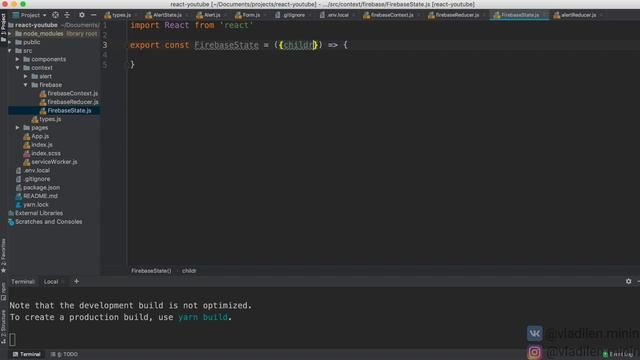Collapse the firebase folder
The image size is (640, 360).
26,85
